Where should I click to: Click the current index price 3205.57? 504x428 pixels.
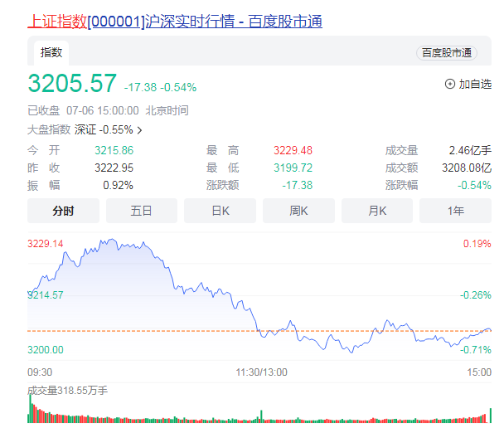[72, 84]
